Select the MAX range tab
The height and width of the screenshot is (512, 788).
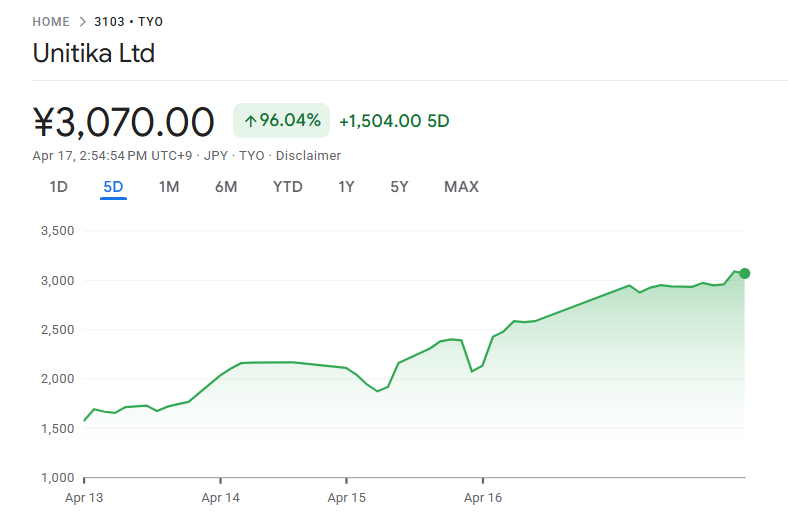pos(461,186)
